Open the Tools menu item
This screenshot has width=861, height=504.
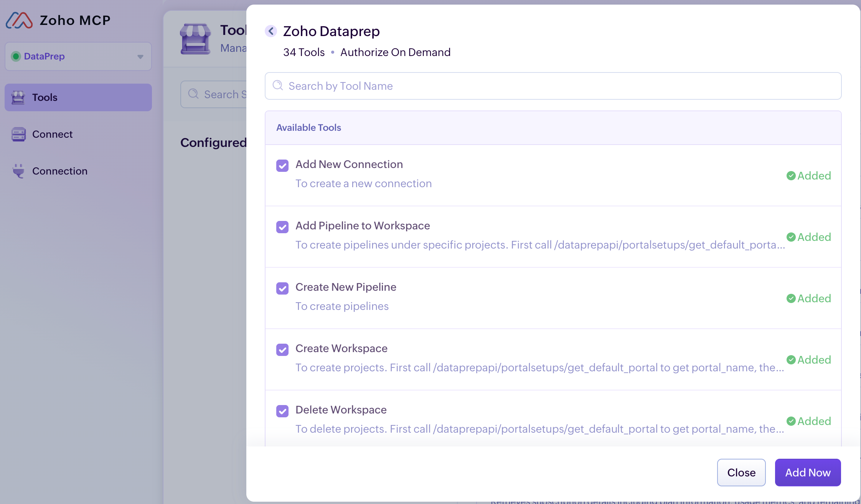click(x=78, y=97)
